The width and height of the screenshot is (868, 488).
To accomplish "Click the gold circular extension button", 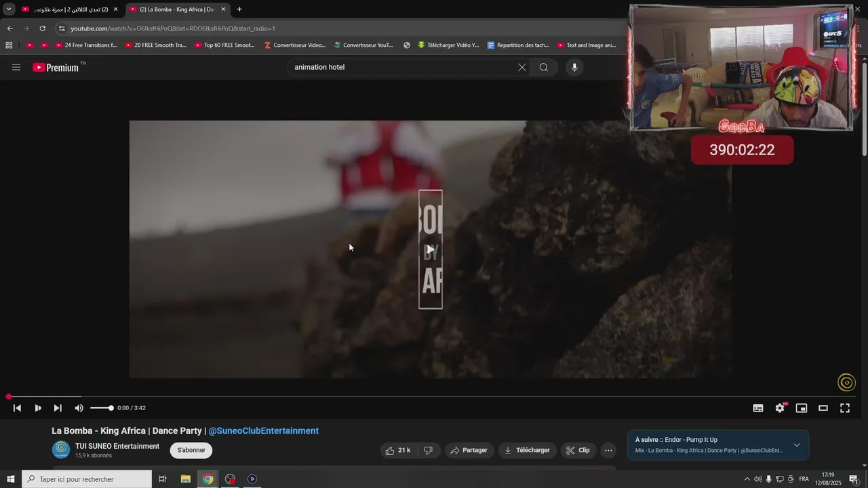I will 846,383.
